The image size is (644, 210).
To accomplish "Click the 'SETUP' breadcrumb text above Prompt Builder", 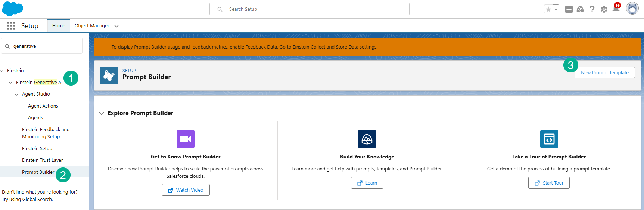I will coord(129,71).
